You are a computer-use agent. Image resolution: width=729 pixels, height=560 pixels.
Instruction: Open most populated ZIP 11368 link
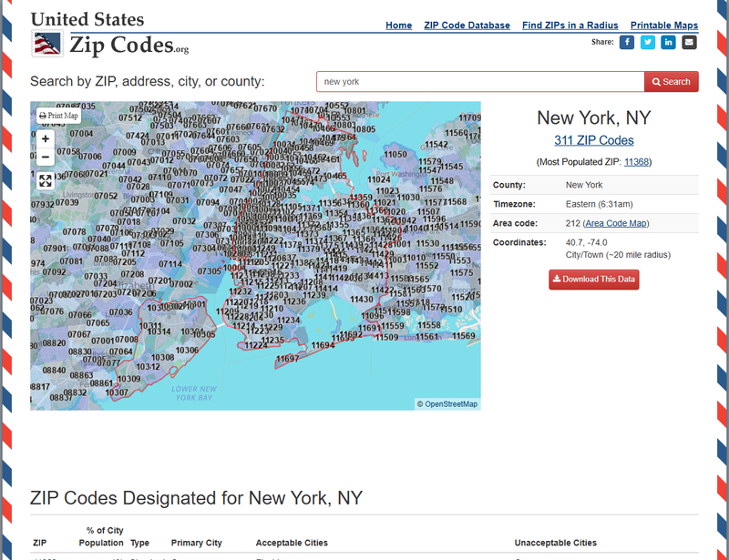(636, 162)
